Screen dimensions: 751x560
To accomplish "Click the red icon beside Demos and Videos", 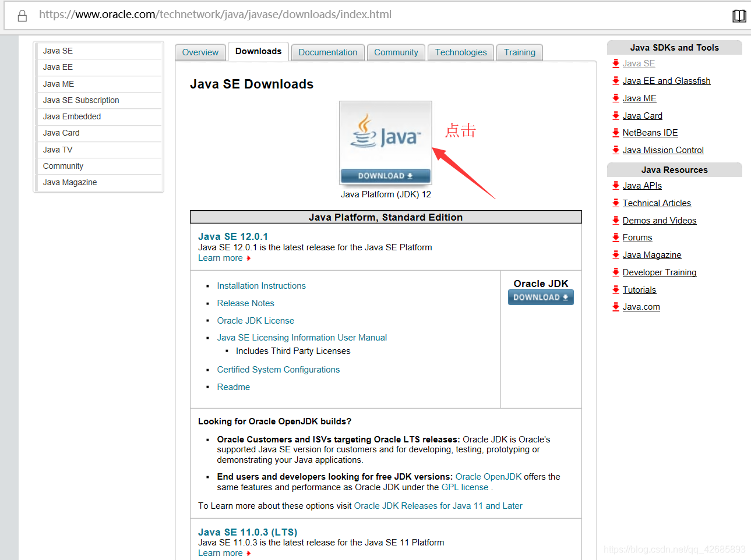I will pos(616,221).
